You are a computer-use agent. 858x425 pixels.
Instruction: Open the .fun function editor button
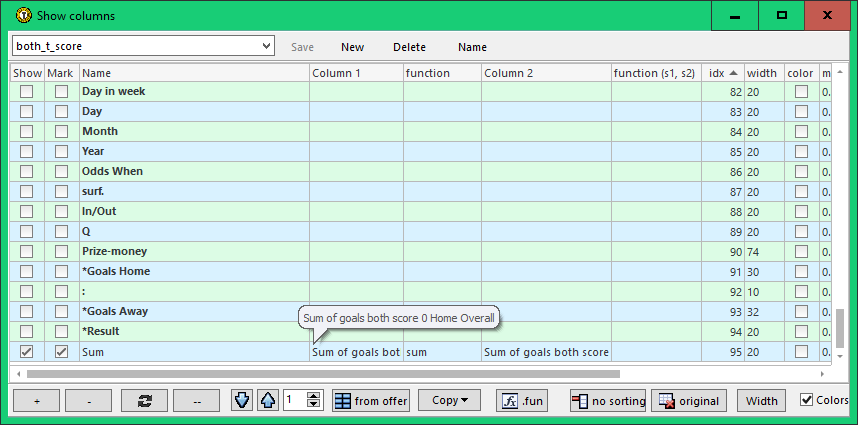point(523,401)
